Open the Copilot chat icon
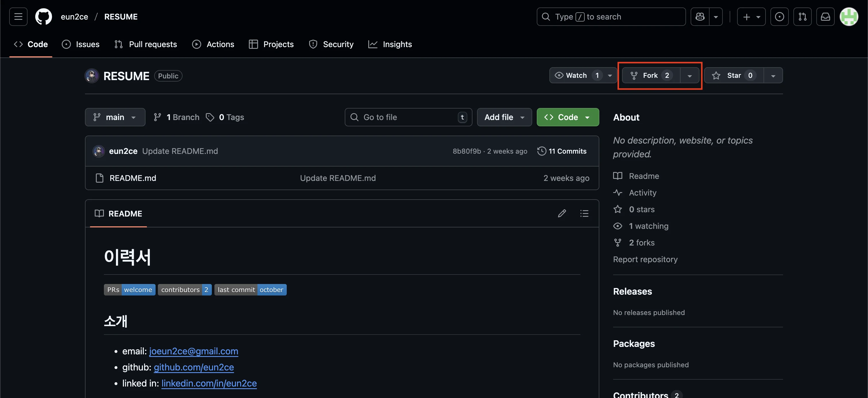Screen dimensions: 868x398 700,17
